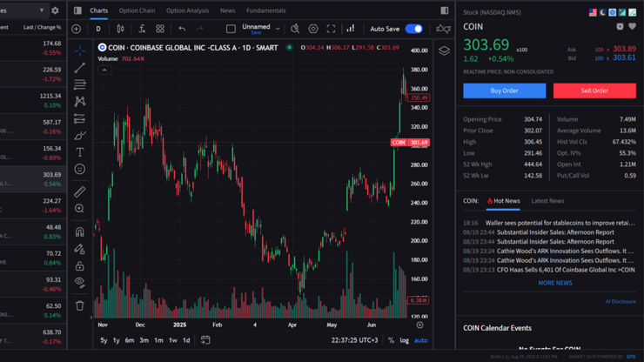644x362 pixels.
Task: Open the emoji icons tool
Action: point(80,170)
